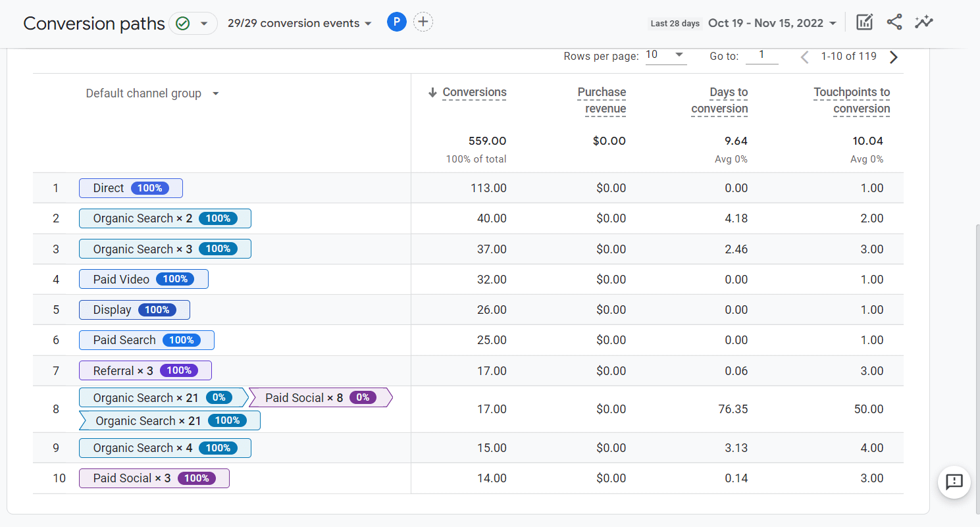
Task: Sort by the Conversions column header
Action: tap(474, 92)
